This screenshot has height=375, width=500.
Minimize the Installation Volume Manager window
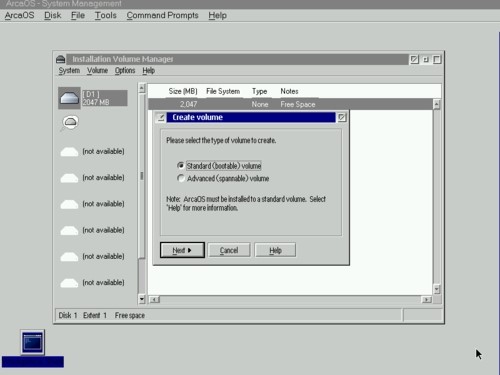click(426, 59)
